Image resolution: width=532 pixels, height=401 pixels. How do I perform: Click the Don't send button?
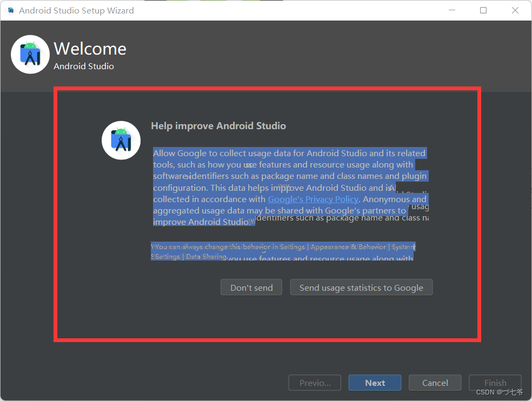point(251,288)
